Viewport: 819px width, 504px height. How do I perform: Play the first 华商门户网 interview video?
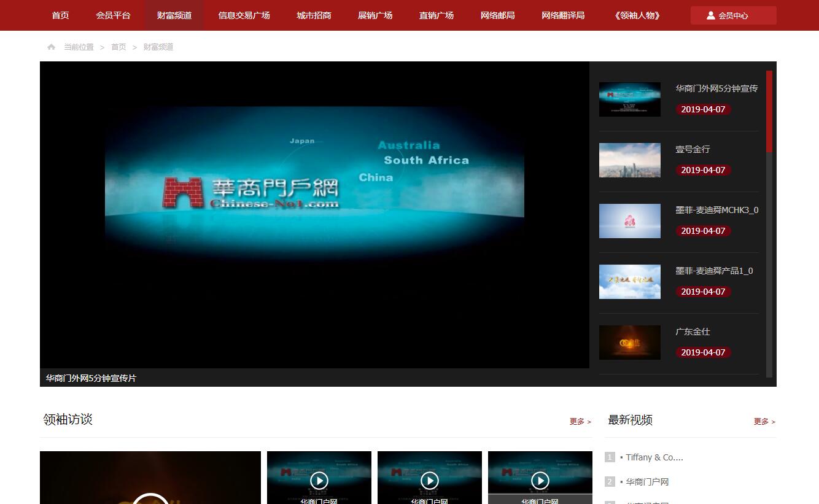pyautogui.click(x=319, y=480)
